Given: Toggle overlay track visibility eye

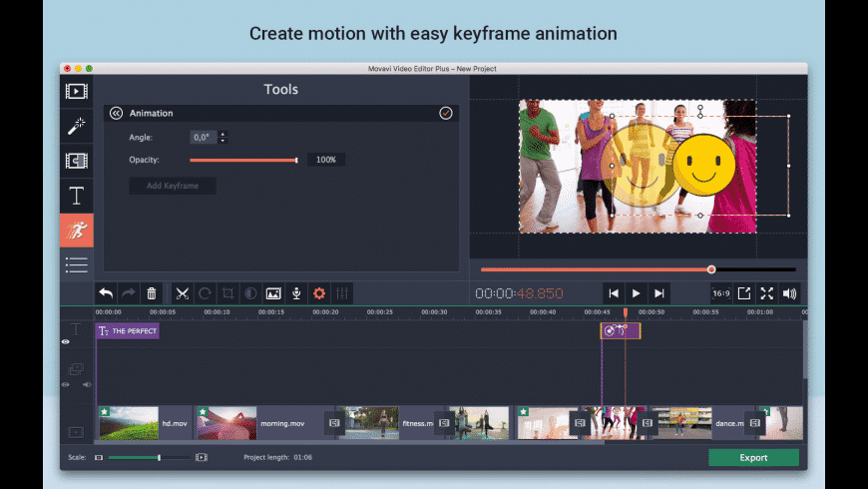Looking at the screenshot, I should pos(65,384).
